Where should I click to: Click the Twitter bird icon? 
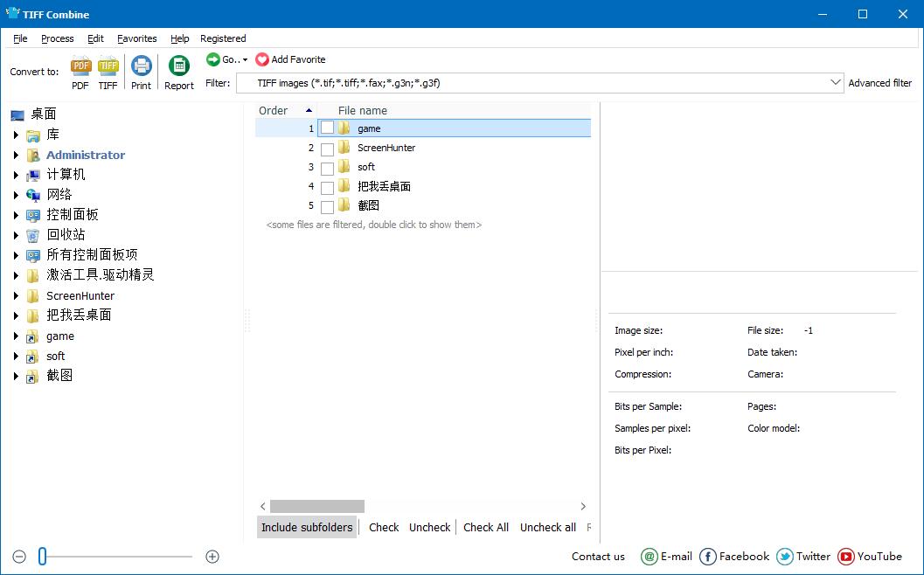[784, 556]
